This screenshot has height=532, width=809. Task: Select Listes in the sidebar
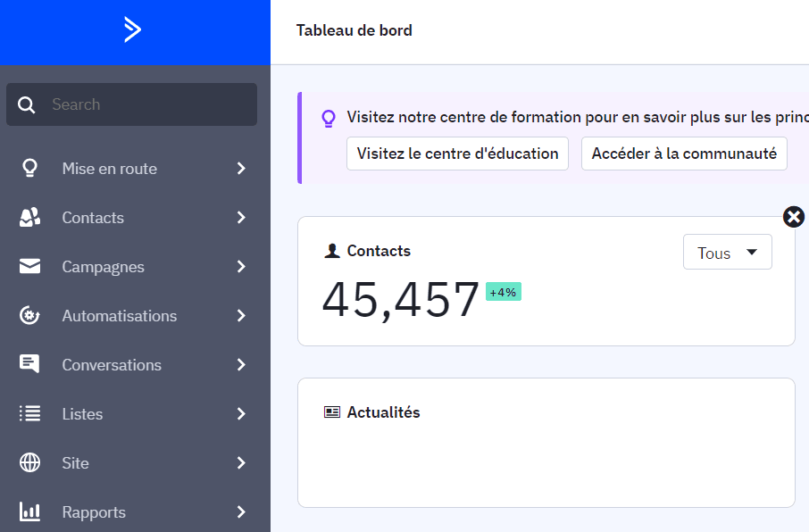pos(82,414)
